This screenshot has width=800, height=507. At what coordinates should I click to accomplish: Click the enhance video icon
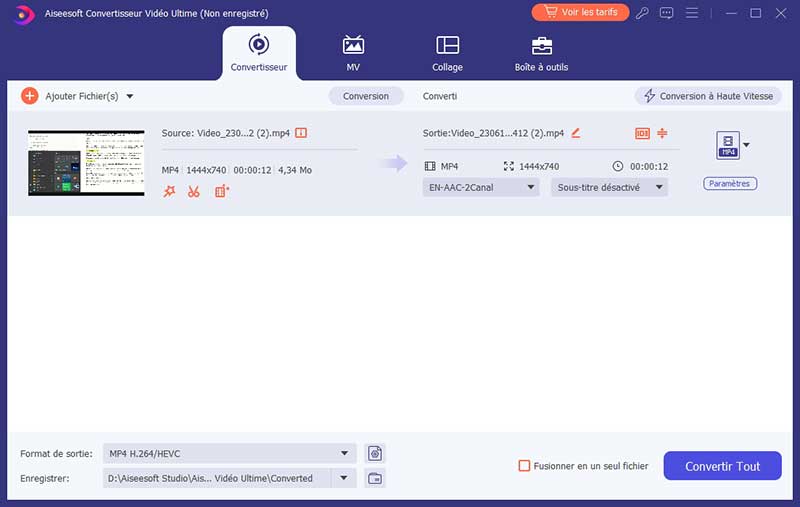click(221, 191)
